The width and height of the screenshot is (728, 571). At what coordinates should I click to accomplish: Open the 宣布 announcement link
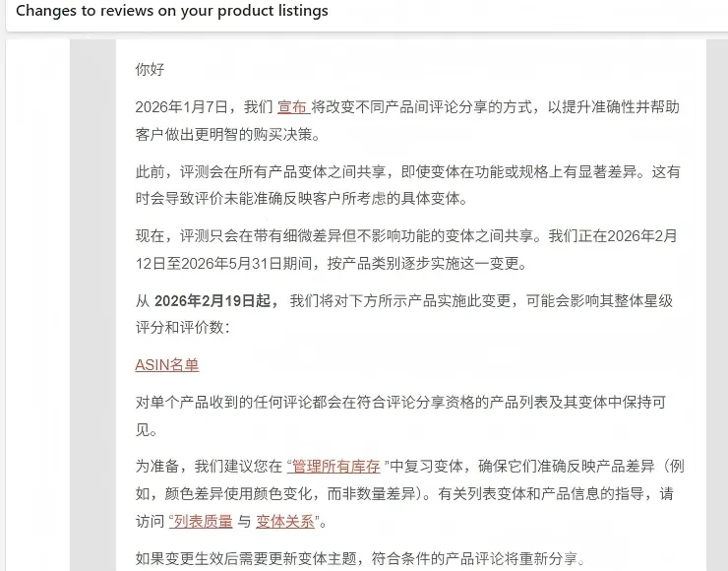(x=293, y=107)
